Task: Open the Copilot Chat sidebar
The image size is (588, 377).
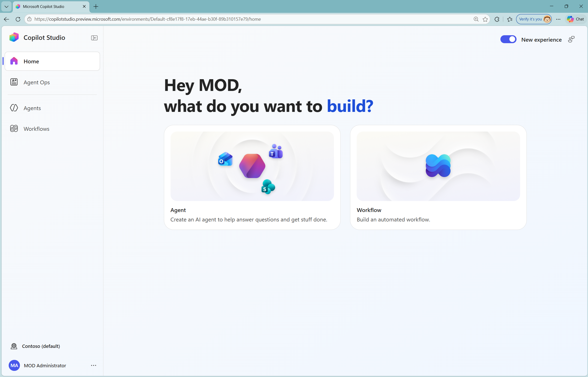Action: [x=575, y=19]
